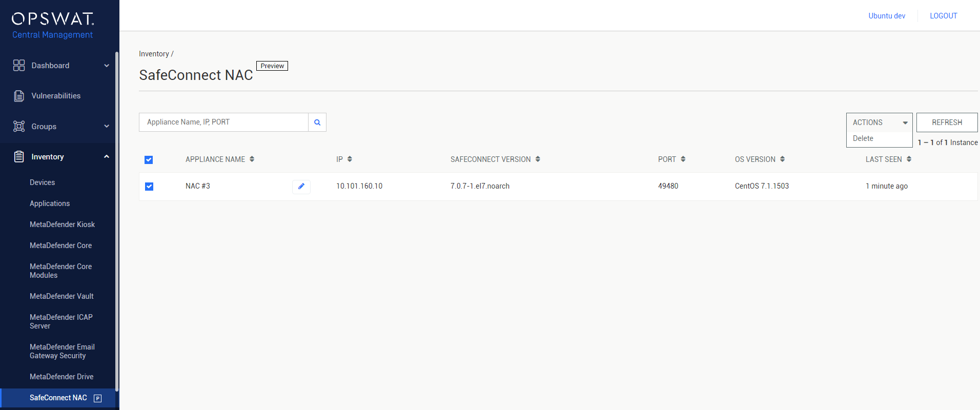
Task: Click the '1 minute ago' cell
Action: 887,186
